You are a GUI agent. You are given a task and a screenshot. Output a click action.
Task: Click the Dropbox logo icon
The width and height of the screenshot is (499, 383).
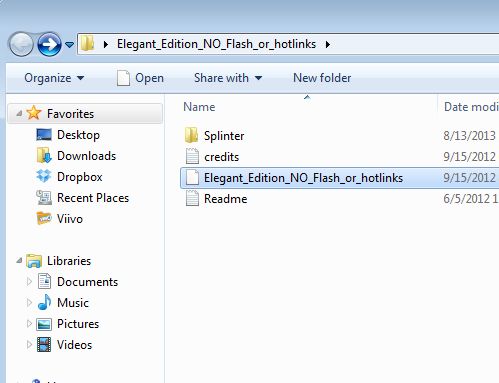44,176
